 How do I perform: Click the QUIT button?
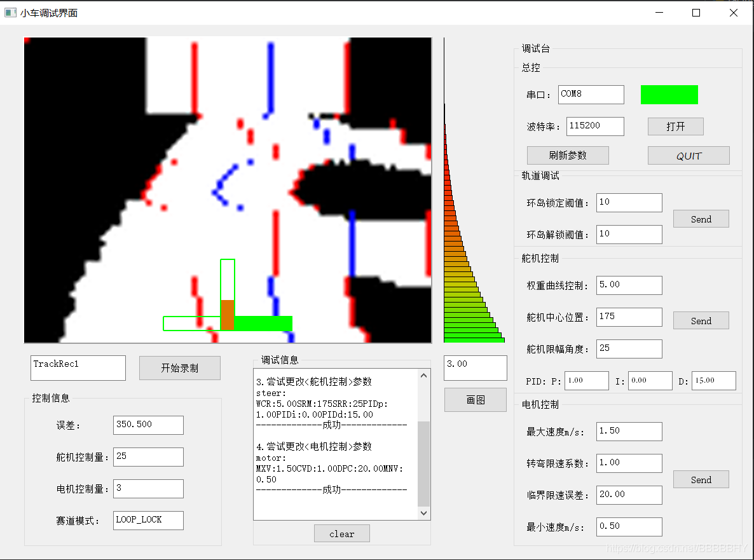[688, 155]
